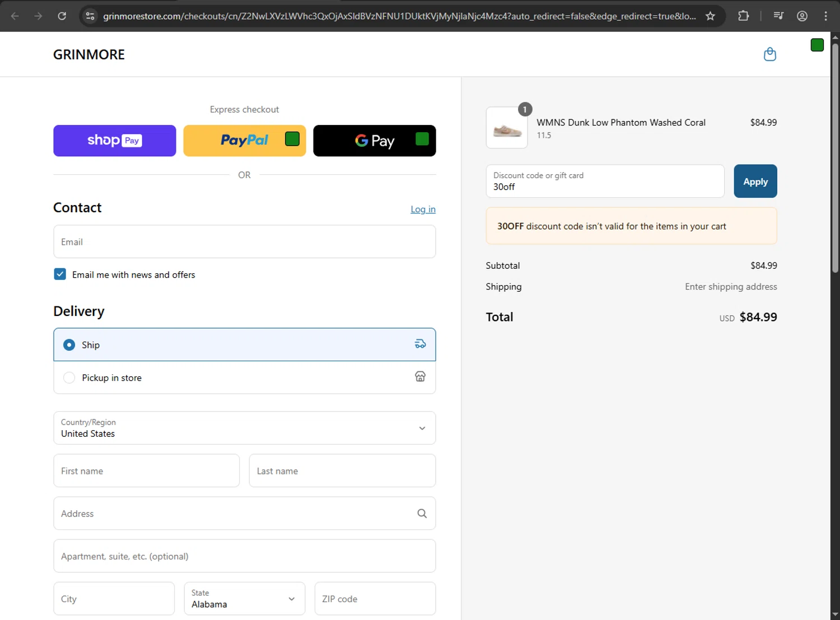The height and width of the screenshot is (620, 840).
Task: Click the Total amount $84.99
Action: (x=758, y=317)
